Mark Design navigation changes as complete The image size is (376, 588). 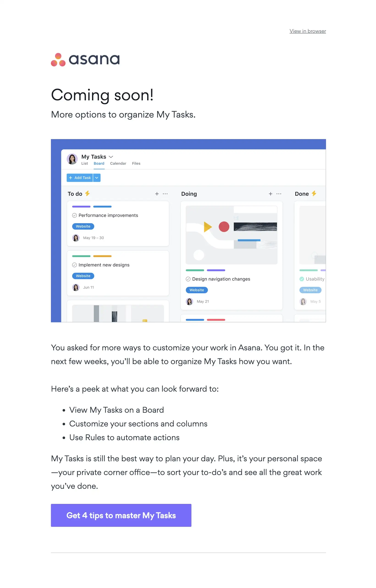pyautogui.click(x=188, y=279)
